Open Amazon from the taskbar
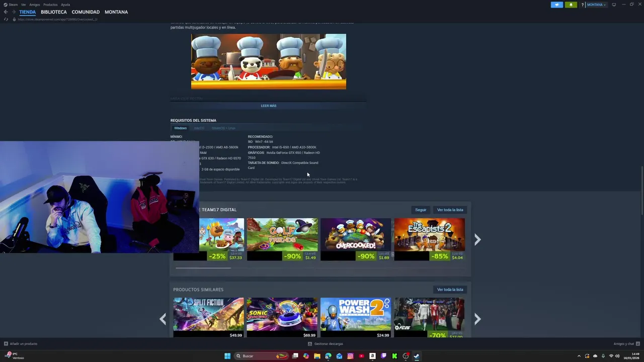Viewport: 644px width, 362px height. (372, 356)
